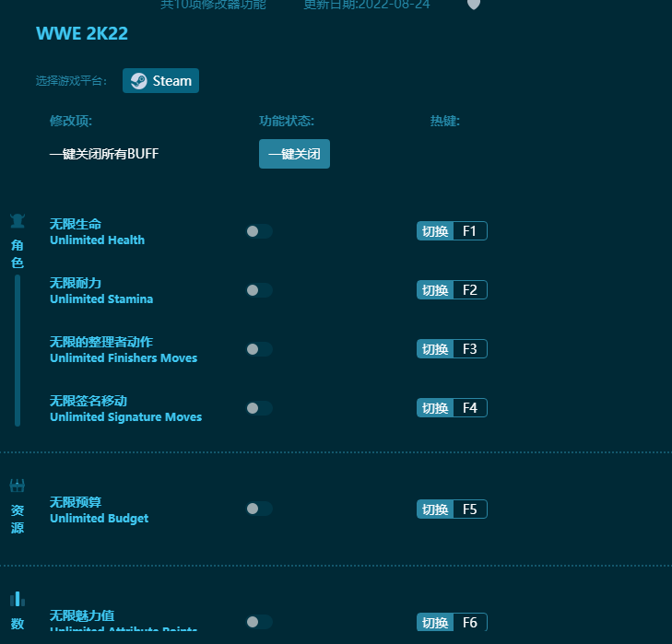This screenshot has height=644, width=672.
Task: Click the 热键 column header
Action: pos(445,121)
